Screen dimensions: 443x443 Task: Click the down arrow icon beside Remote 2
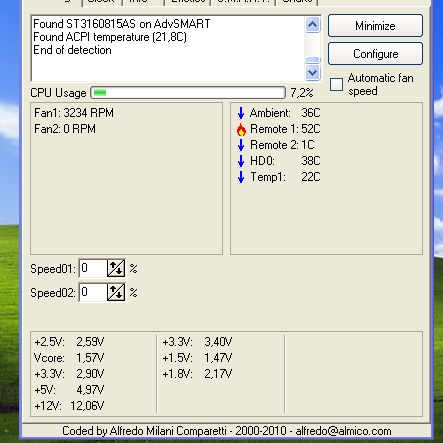pos(241,145)
